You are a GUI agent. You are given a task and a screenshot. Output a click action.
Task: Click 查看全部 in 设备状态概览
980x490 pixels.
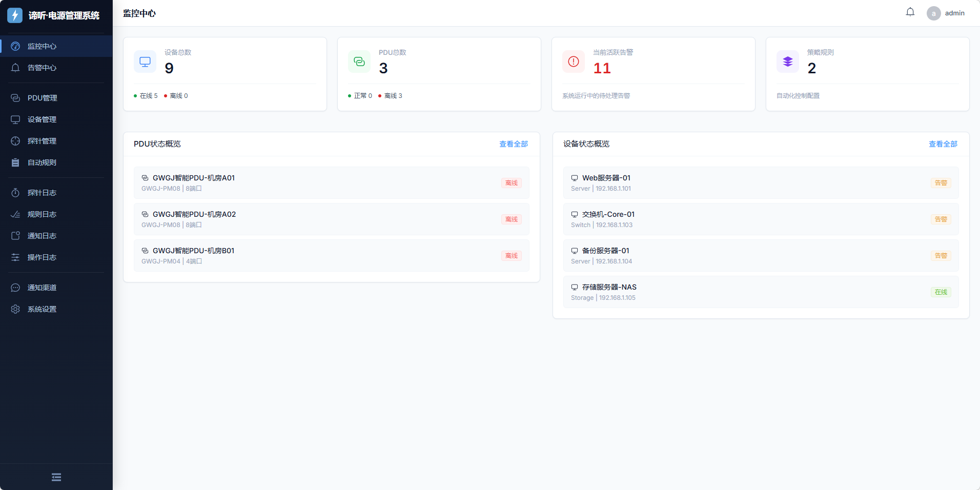click(x=943, y=144)
